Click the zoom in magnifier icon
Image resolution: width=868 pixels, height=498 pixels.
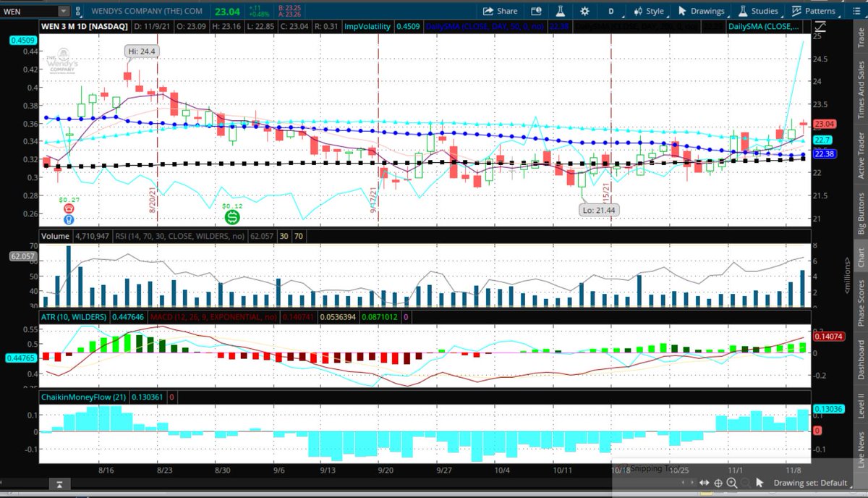pyautogui.click(x=732, y=483)
